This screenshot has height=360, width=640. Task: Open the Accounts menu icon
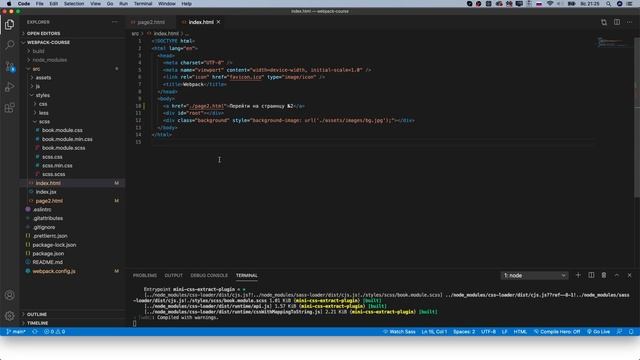pos(9,295)
